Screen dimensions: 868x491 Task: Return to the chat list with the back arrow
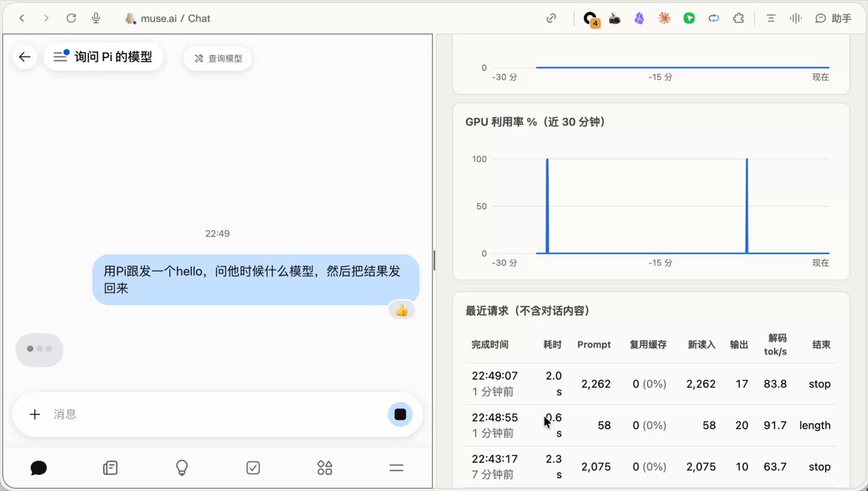tap(25, 57)
